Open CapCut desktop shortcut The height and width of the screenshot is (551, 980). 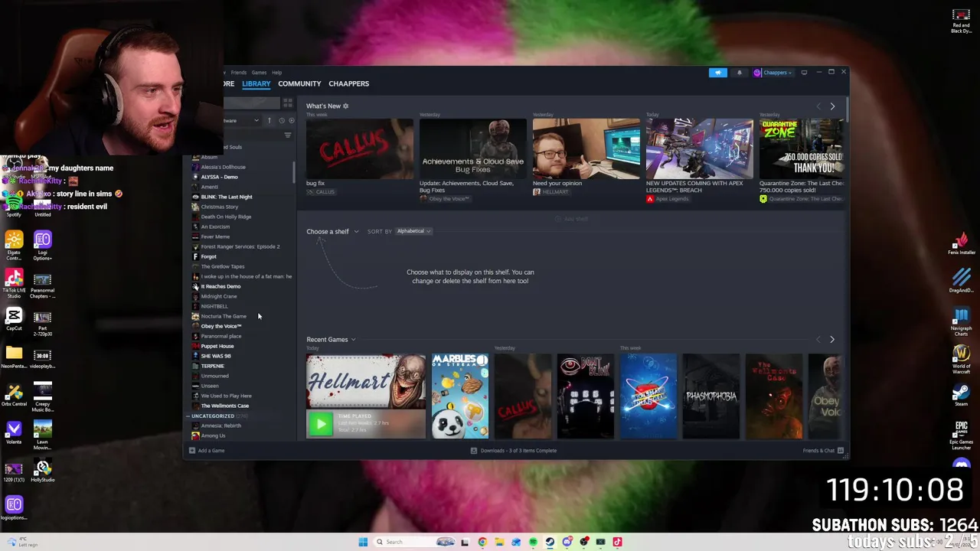pyautogui.click(x=14, y=320)
